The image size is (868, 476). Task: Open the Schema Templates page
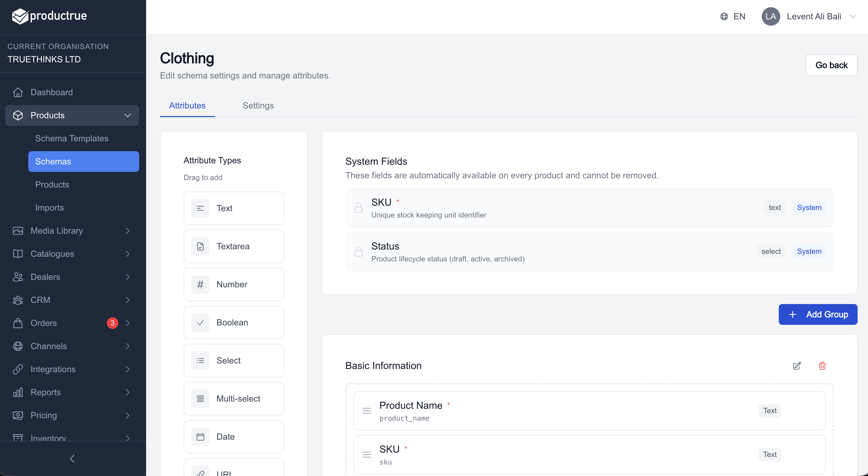tap(72, 138)
